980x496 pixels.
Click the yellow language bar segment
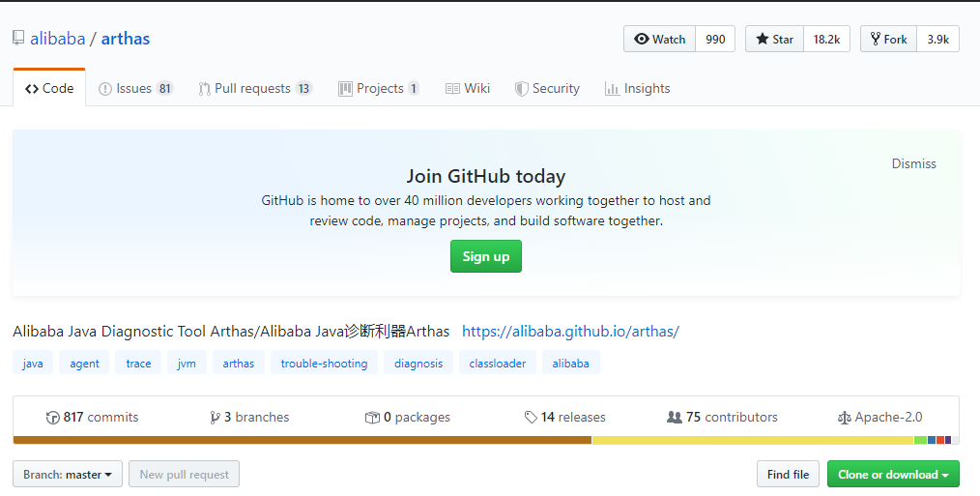(753, 440)
